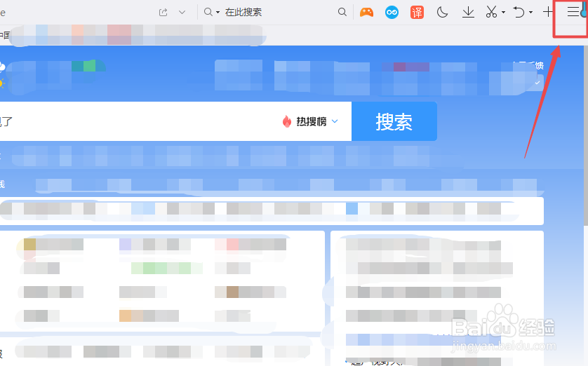Click the blue 搜索 button
This screenshot has height=366, width=588.
click(x=394, y=121)
